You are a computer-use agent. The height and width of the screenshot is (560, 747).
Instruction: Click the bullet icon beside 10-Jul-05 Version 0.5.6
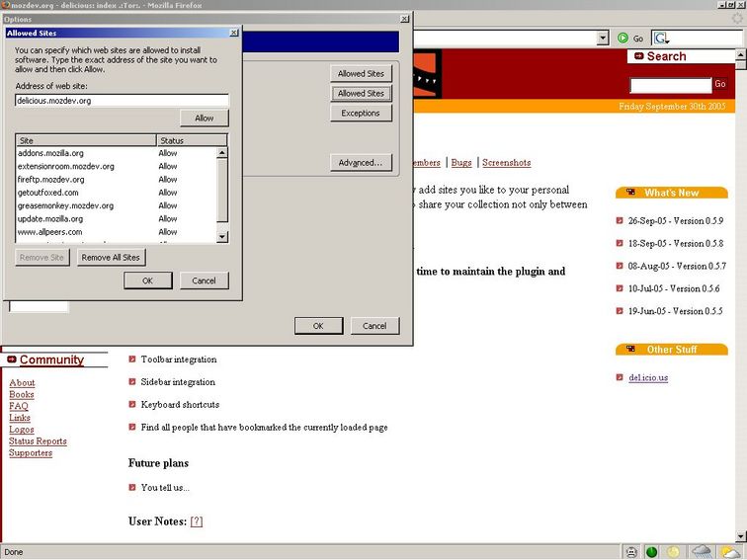(620, 288)
